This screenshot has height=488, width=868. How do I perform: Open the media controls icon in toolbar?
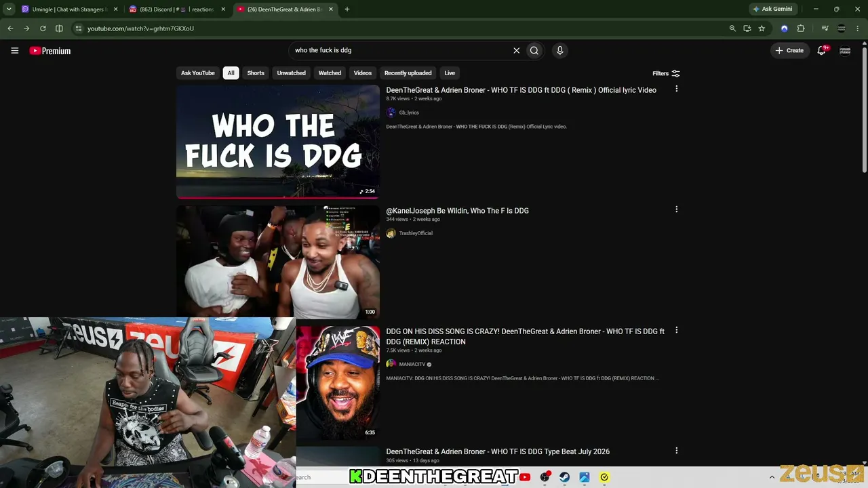pos(825,28)
